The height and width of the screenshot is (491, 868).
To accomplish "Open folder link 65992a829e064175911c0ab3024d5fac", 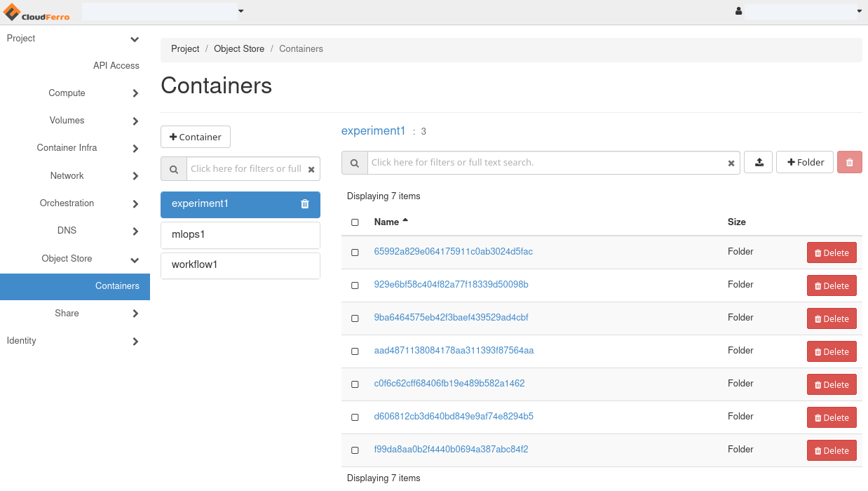I will coord(454,251).
